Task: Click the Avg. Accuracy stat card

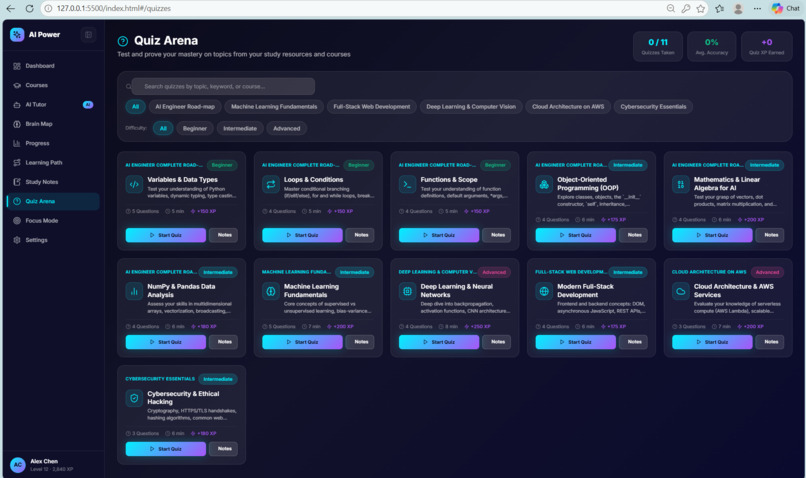Action: tap(712, 46)
